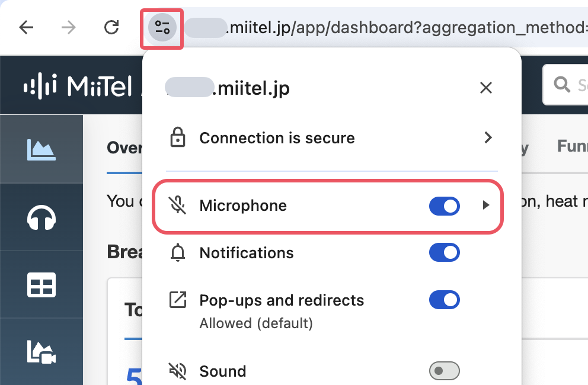Expand Connection is secure details chevron
Viewport: 588px width, 385px height.
tap(487, 137)
